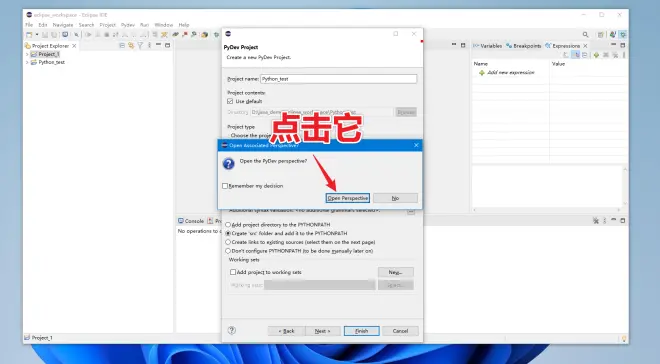Viewport: 660px width, 364px height.
Task: Switch to the Breakpoints tab
Action: pyautogui.click(x=524, y=46)
